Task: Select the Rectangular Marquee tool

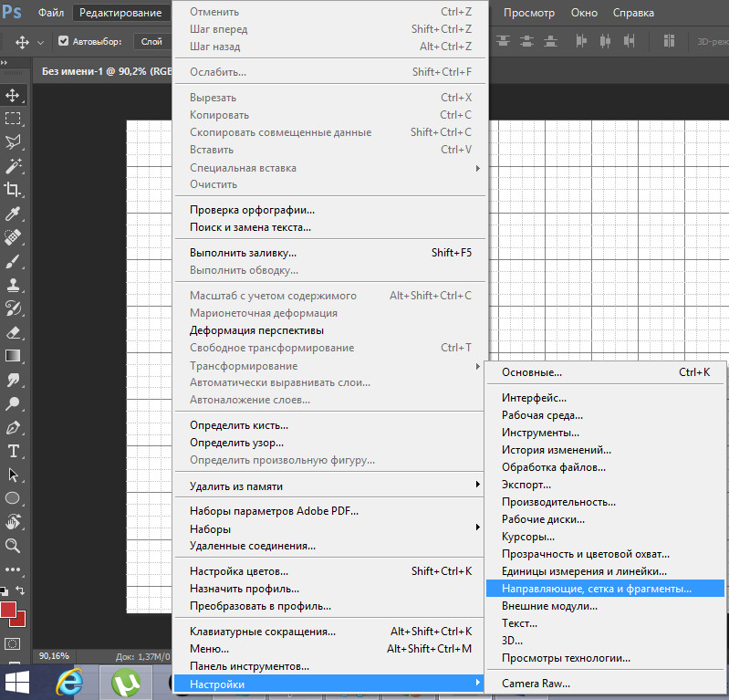Action: click(13, 119)
